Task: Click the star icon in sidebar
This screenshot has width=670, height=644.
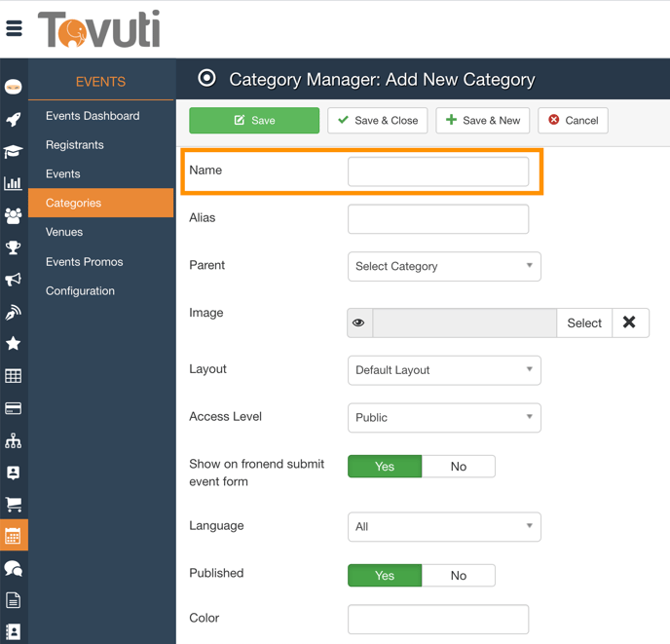Action: coord(14,344)
